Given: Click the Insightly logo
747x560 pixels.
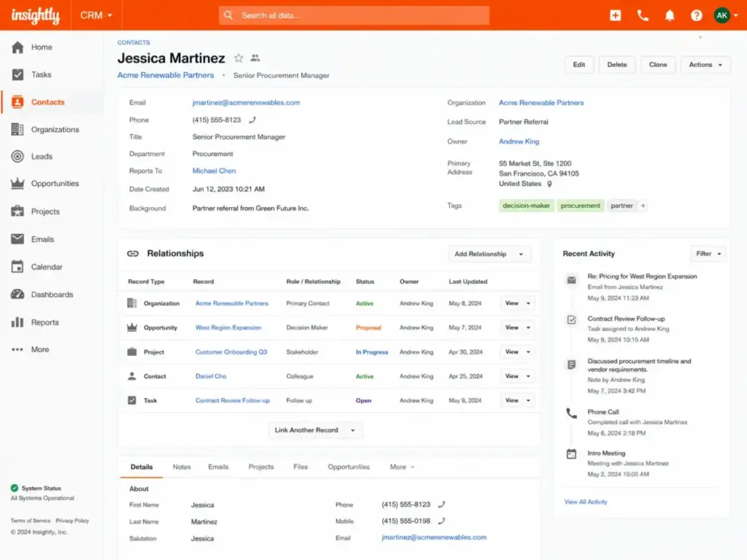Looking at the screenshot, I should pos(36,15).
